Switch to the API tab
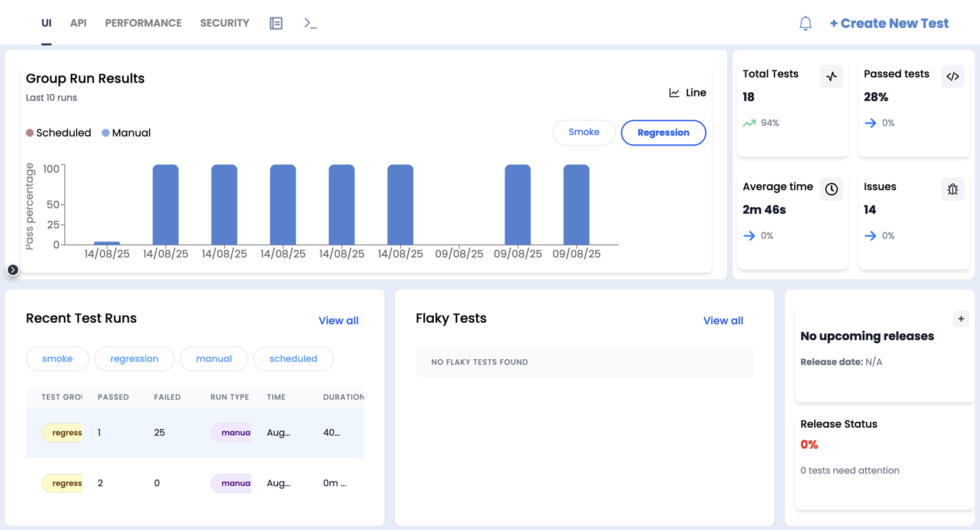This screenshot has width=980, height=530. click(78, 23)
